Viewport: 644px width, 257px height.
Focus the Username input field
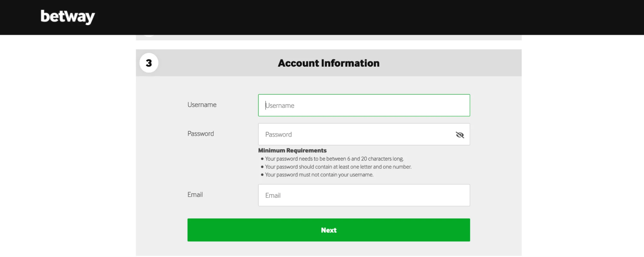pyautogui.click(x=364, y=105)
